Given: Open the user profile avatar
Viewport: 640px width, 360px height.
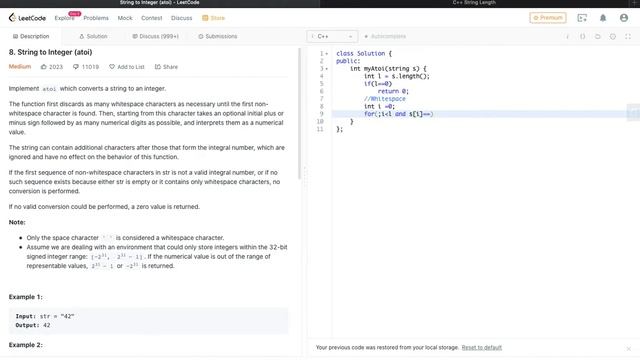Looking at the screenshot, I should (624, 18).
